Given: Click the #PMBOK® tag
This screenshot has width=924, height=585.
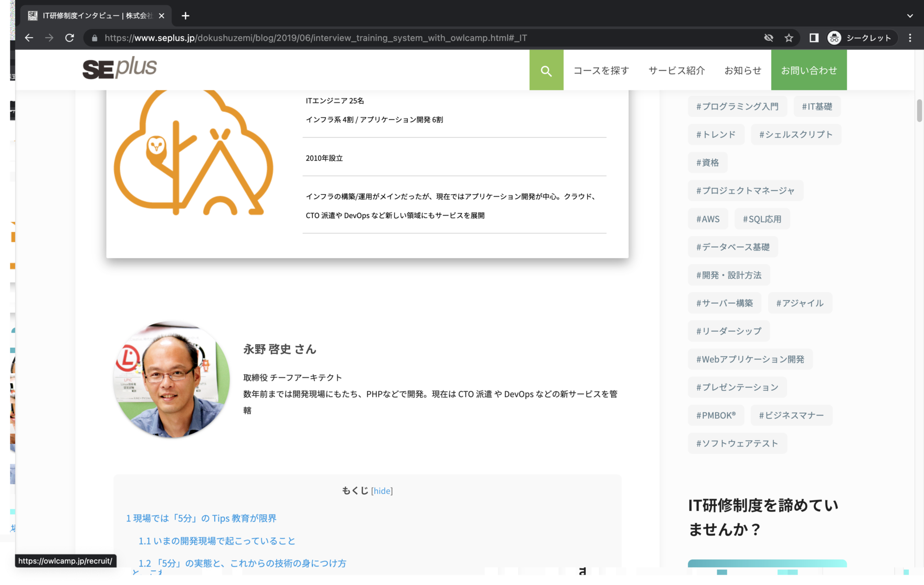Looking at the screenshot, I should pyautogui.click(x=716, y=415).
